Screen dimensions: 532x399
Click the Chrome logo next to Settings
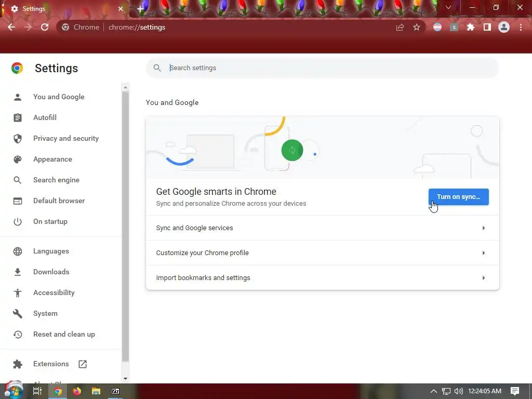coord(17,68)
